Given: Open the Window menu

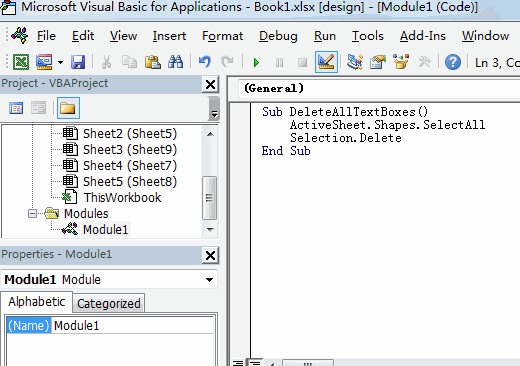Looking at the screenshot, I should (x=485, y=36).
